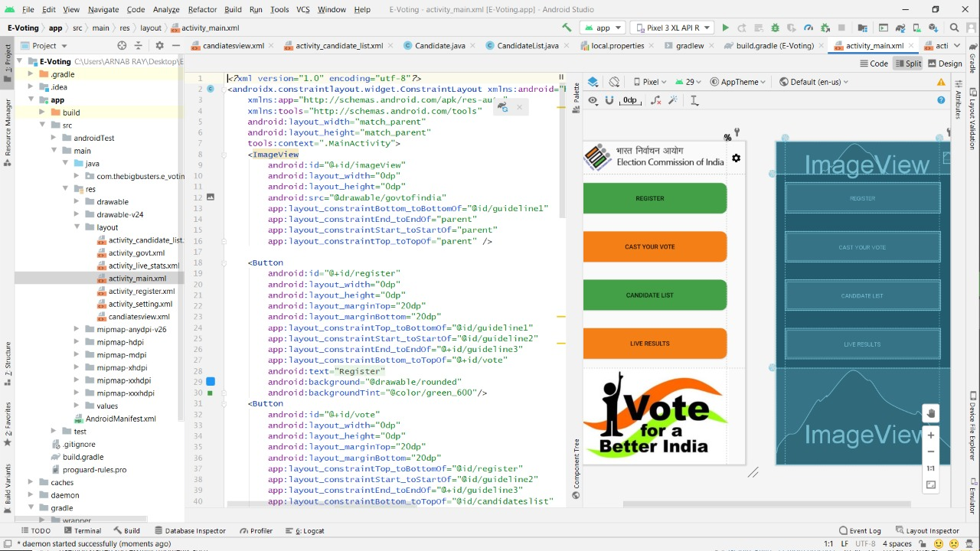
Task: Click the blue color swatch in gutter line 29
Action: click(211, 381)
